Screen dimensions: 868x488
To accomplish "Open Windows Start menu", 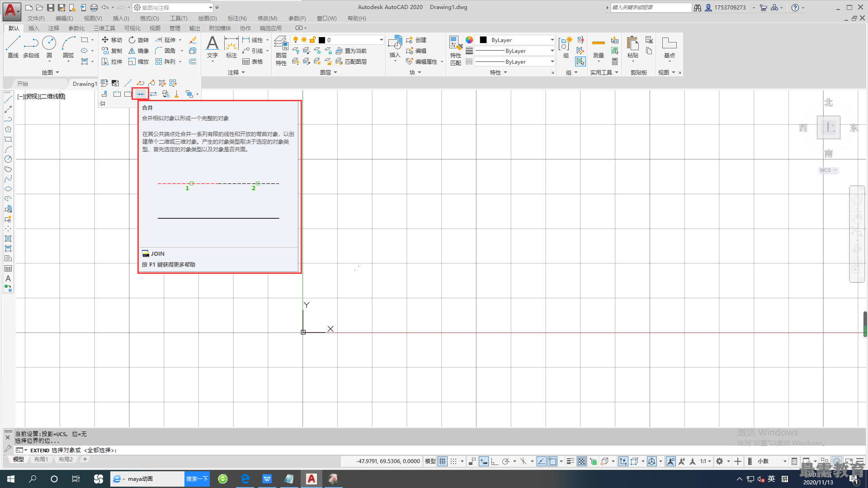I will coord(11,479).
